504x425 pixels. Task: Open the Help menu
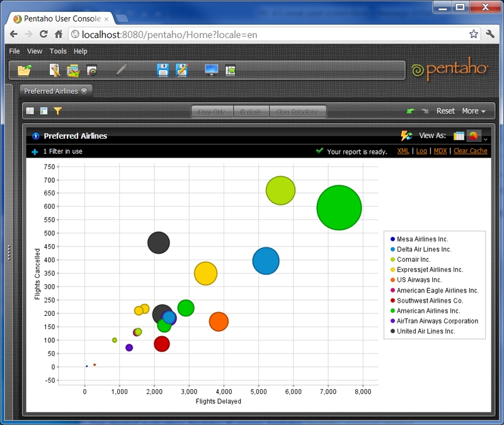click(x=81, y=51)
